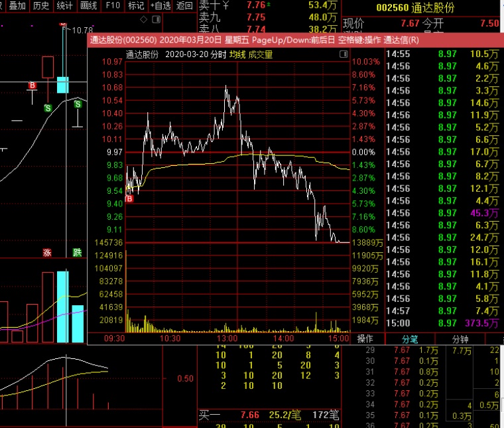Screen dimensions: 504x428
Task: Click the diamond icon above K-line chart
Action: coord(144,20)
